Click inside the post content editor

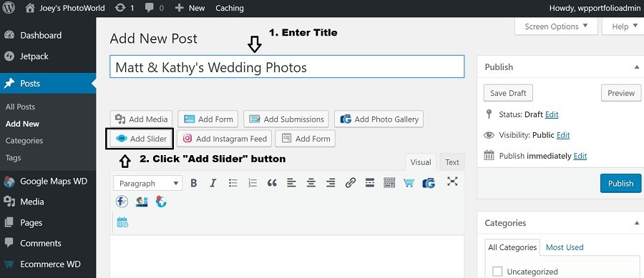click(x=287, y=257)
